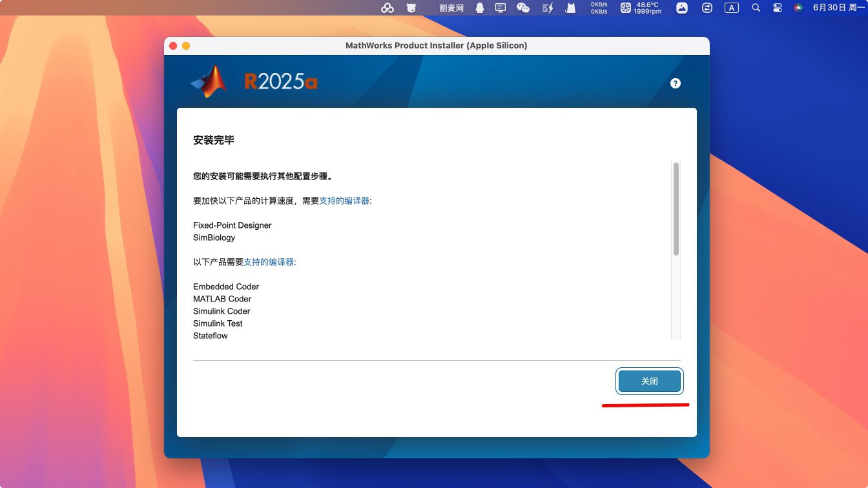This screenshot has height=488, width=868.
Task: Click the network speed KB/s indicator
Action: (x=599, y=8)
